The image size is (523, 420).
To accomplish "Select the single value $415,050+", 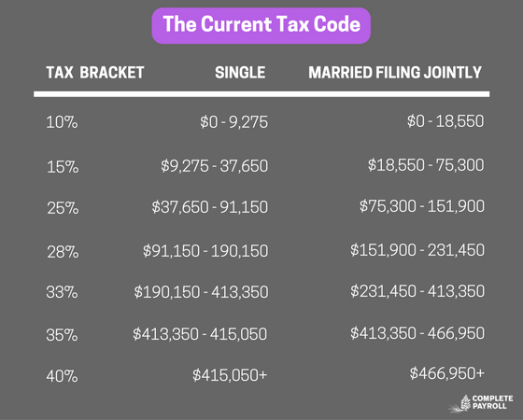I will pos(230,375).
